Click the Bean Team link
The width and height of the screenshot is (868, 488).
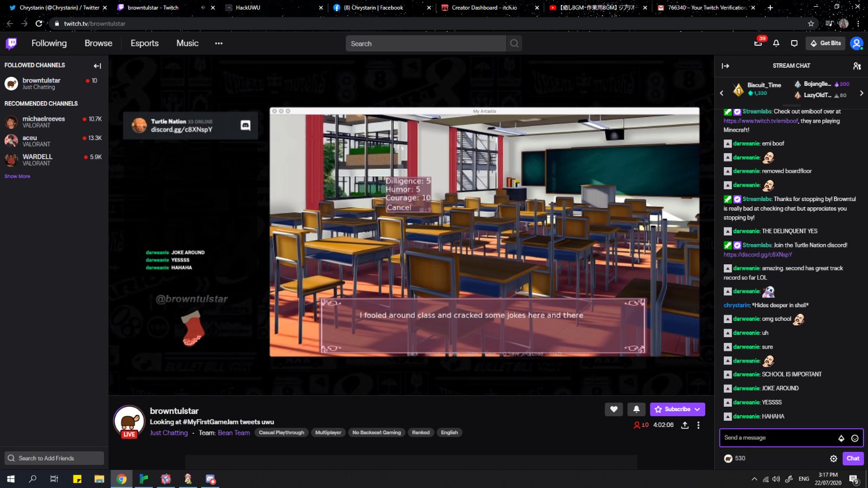point(233,433)
